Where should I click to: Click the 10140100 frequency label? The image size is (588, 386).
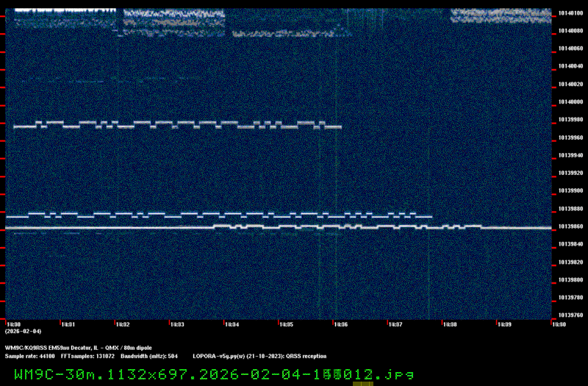coord(570,13)
